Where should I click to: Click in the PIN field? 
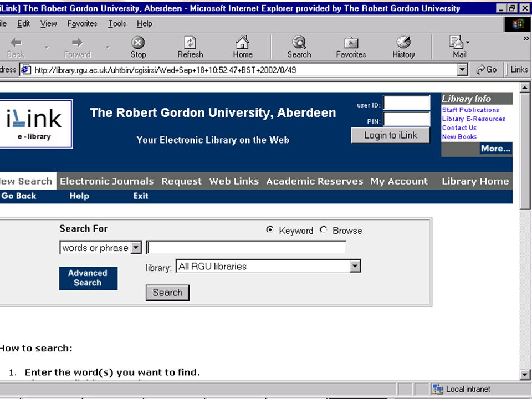[406, 120]
